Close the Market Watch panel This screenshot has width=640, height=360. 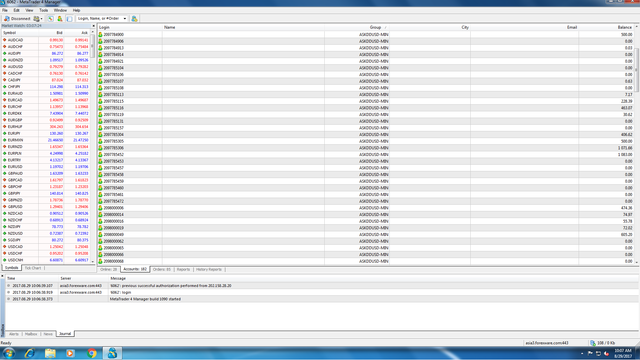(93, 26)
